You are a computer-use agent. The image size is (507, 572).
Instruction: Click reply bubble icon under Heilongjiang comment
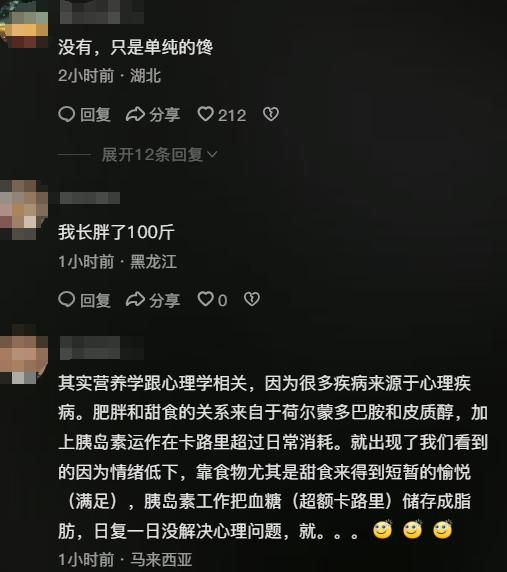pos(66,299)
